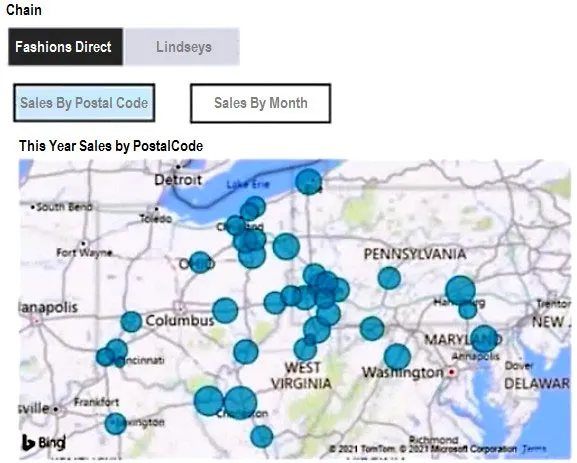This screenshot has height=463, width=577.
Task: Click the Fort Wayne city label
Action: pyautogui.click(x=84, y=252)
